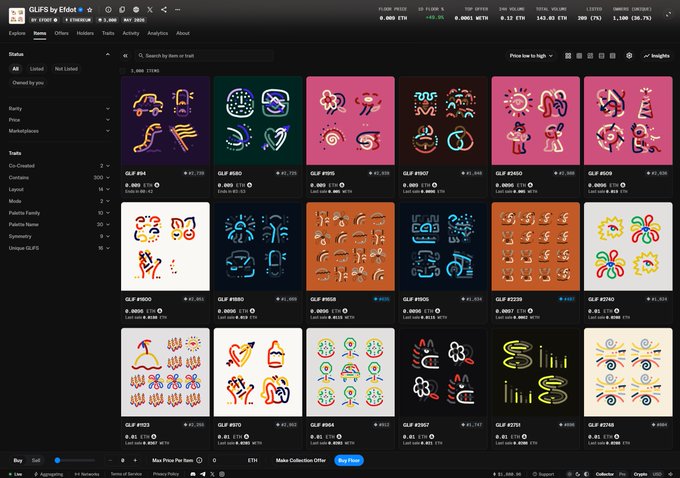Click the expand stats icon at top right
The image size is (680, 478).
click(x=668, y=15)
